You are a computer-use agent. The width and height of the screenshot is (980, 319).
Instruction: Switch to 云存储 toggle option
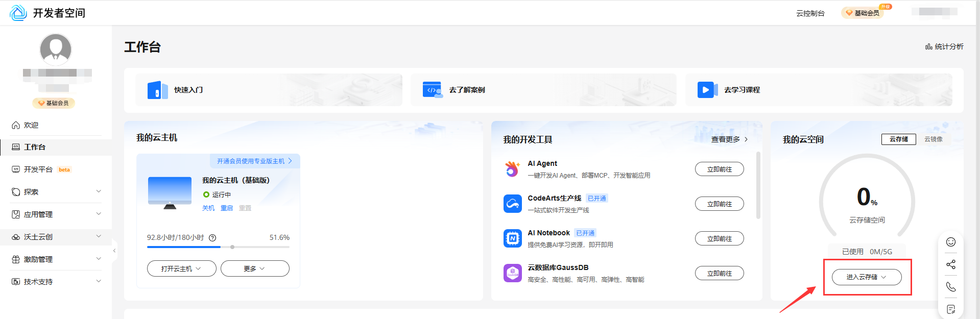898,139
